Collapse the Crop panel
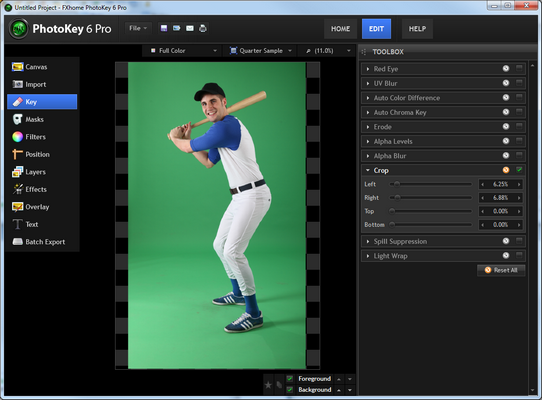This screenshot has height=400, width=542. pos(368,170)
